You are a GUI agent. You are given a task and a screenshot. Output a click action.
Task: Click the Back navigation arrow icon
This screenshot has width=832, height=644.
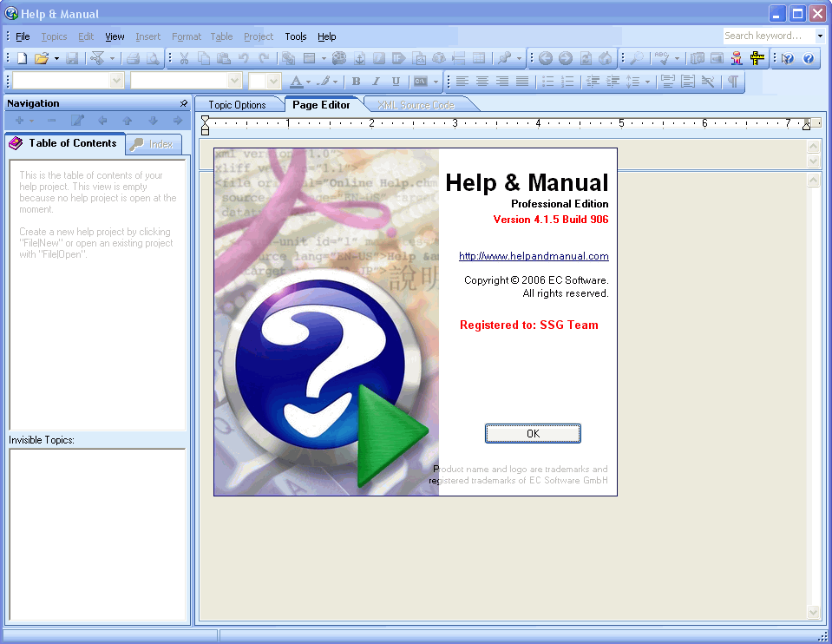coord(546,58)
